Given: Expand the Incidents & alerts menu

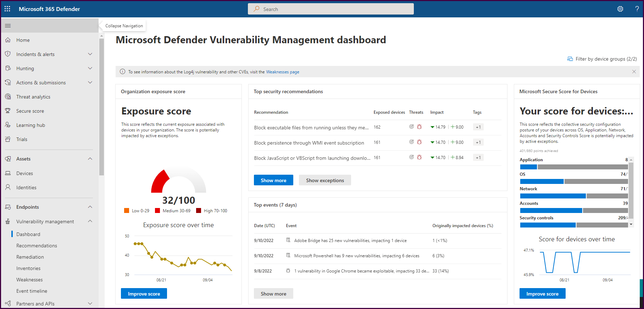Looking at the screenshot, I should point(90,54).
